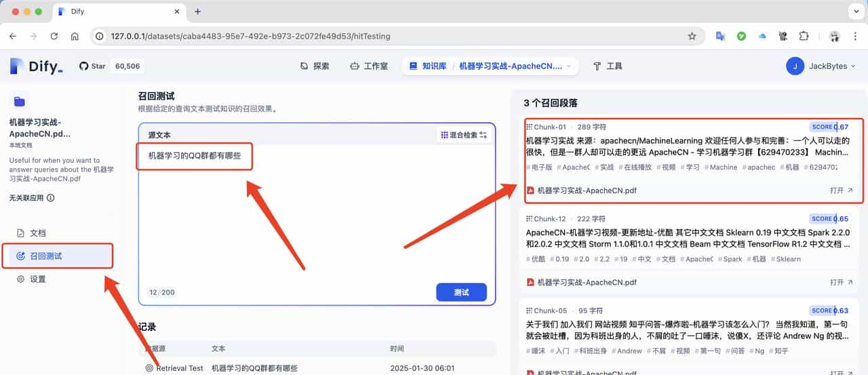Reload the page
This screenshot has width=868, height=375.
tap(54, 36)
